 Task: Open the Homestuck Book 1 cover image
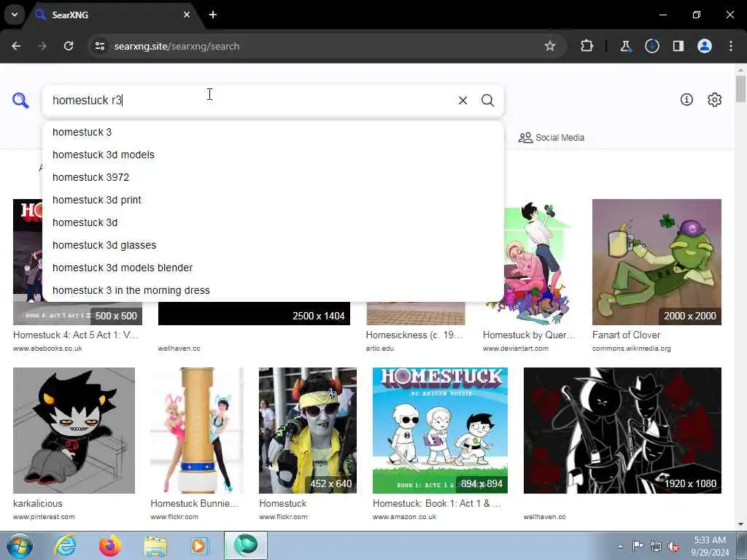tap(440, 430)
